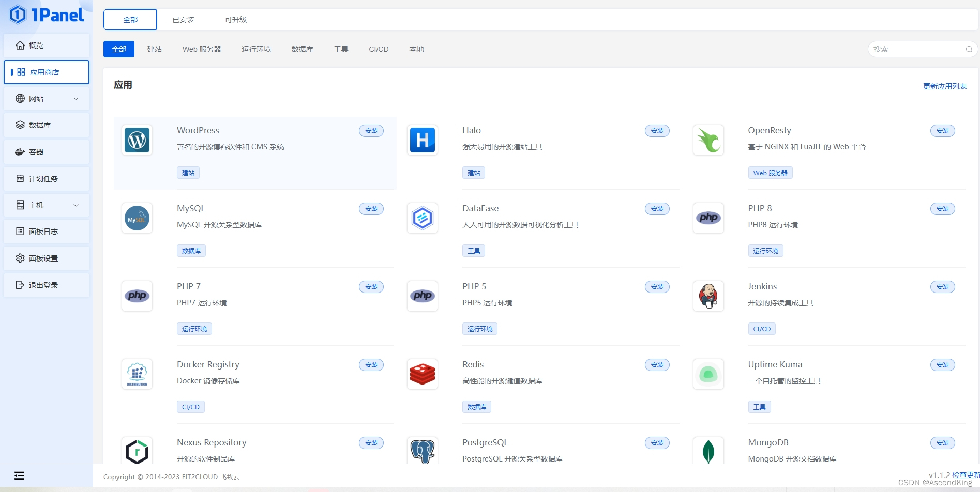Install Redis with 安装 button
The height and width of the screenshot is (492, 980).
point(657,365)
